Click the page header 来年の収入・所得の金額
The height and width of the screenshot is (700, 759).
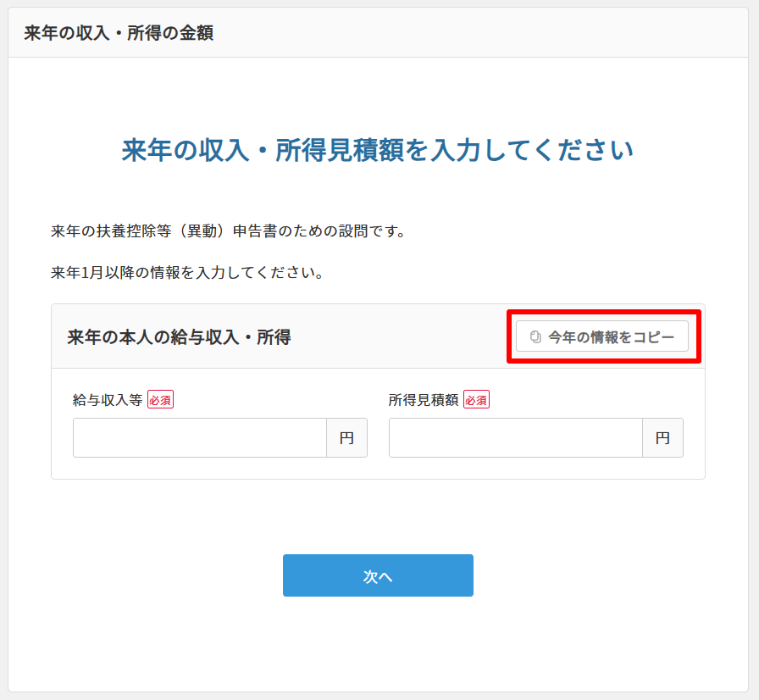(x=118, y=33)
